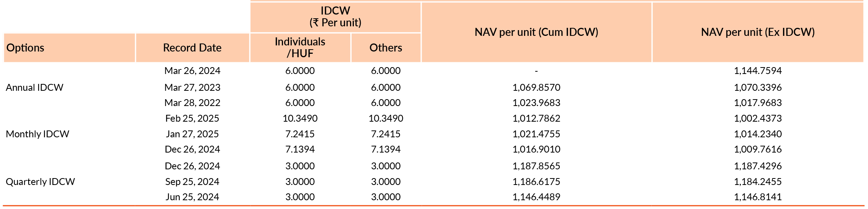Click the Sep 25, 2024 date cell

[x=192, y=182]
